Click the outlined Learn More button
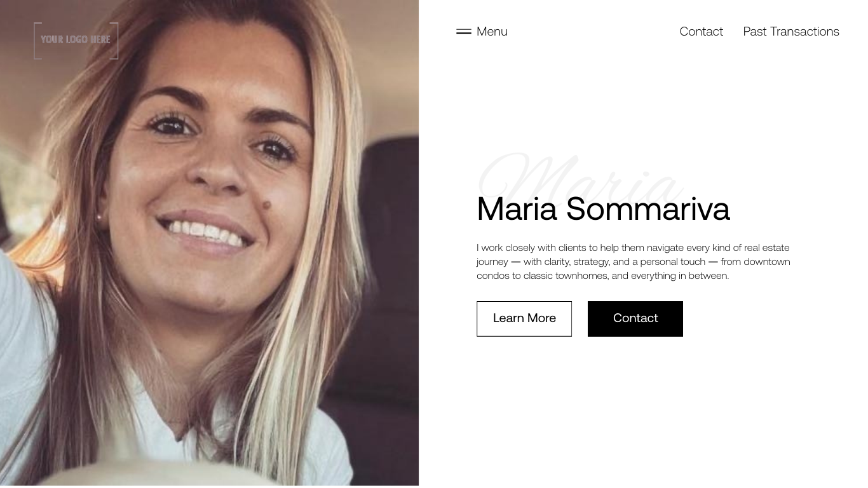 click(x=524, y=318)
